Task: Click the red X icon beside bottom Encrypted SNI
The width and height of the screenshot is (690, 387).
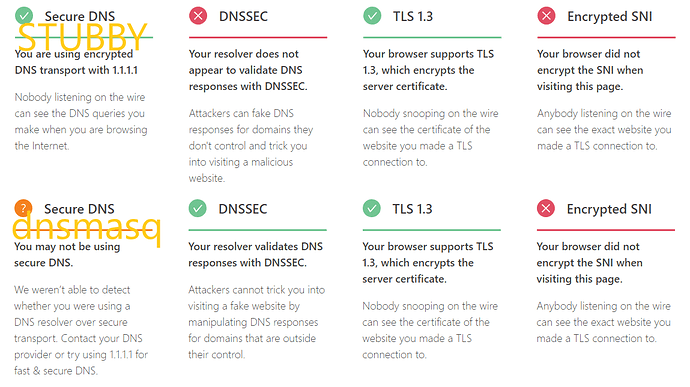Action: (x=546, y=208)
